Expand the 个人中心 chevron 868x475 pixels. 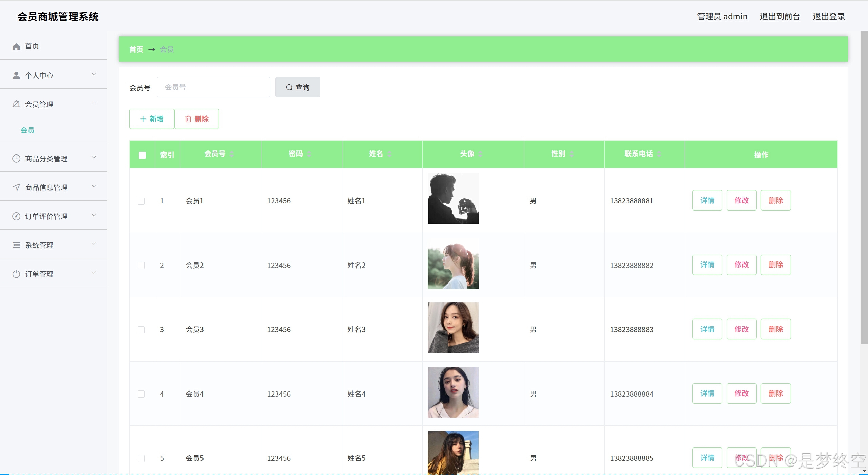tap(94, 74)
